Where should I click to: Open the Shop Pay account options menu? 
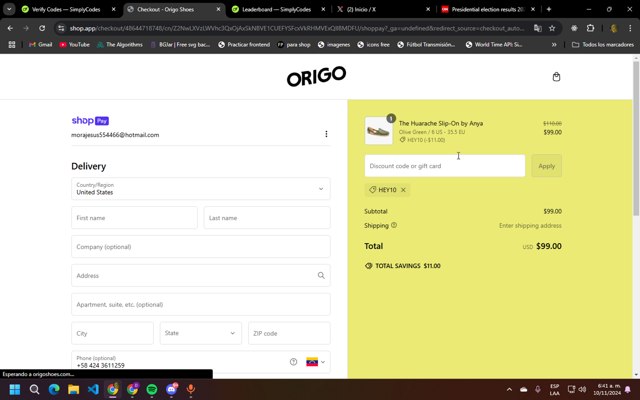click(x=326, y=134)
